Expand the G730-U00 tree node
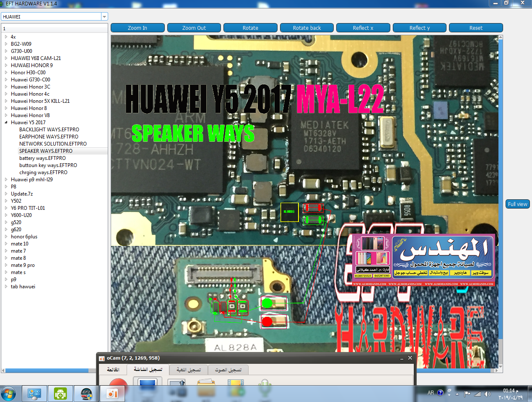 [x=6, y=51]
